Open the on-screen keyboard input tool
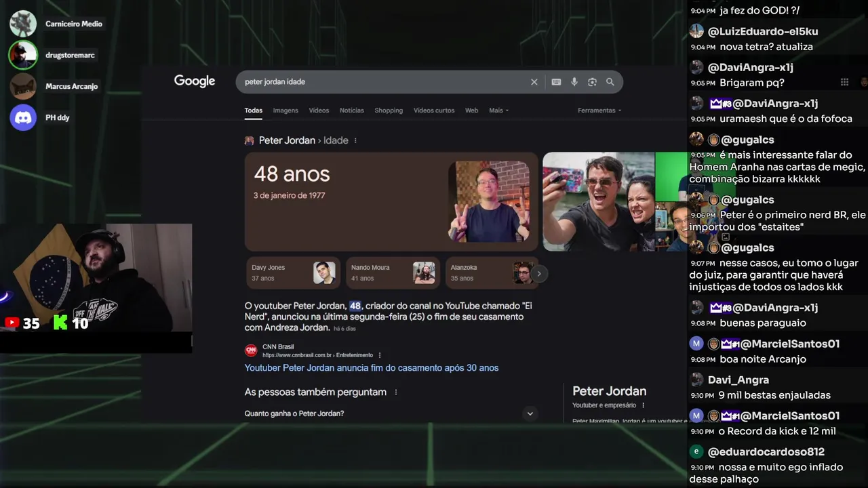 click(556, 82)
